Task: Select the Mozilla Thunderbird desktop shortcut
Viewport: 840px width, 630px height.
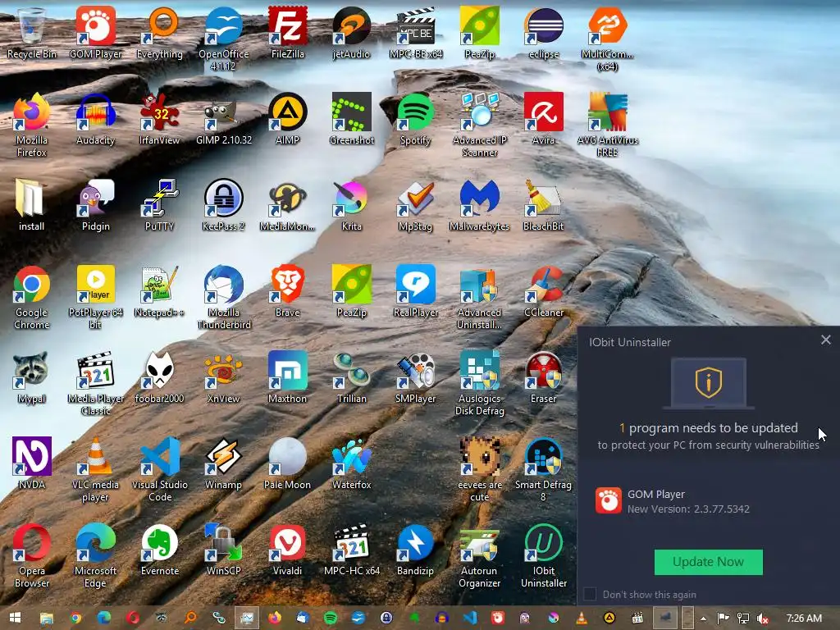Action: [x=223, y=297]
